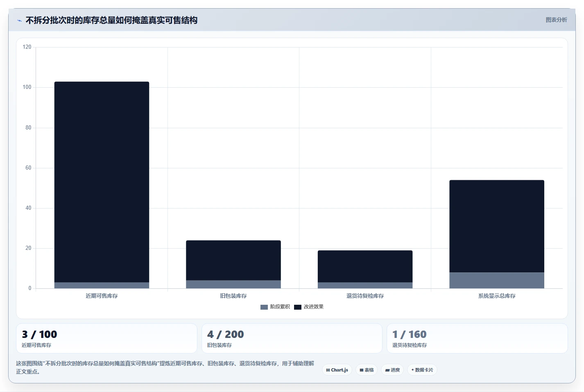Click the gray base of 旧包装库存 bar
The height and width of the screenshot is (392, 584).
click(233, 284)
